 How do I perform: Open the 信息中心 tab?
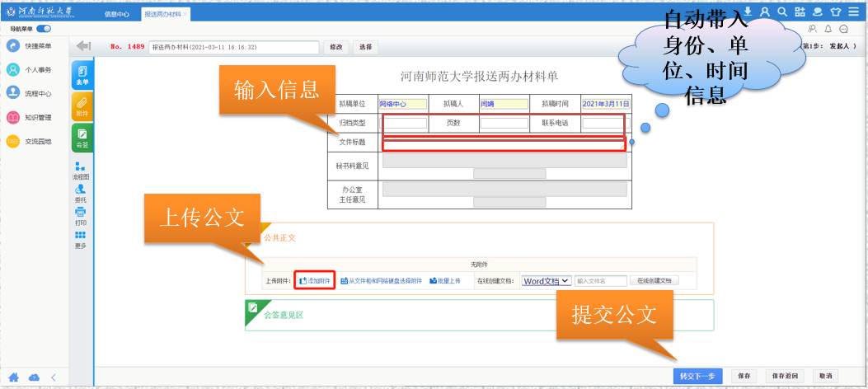117,15
